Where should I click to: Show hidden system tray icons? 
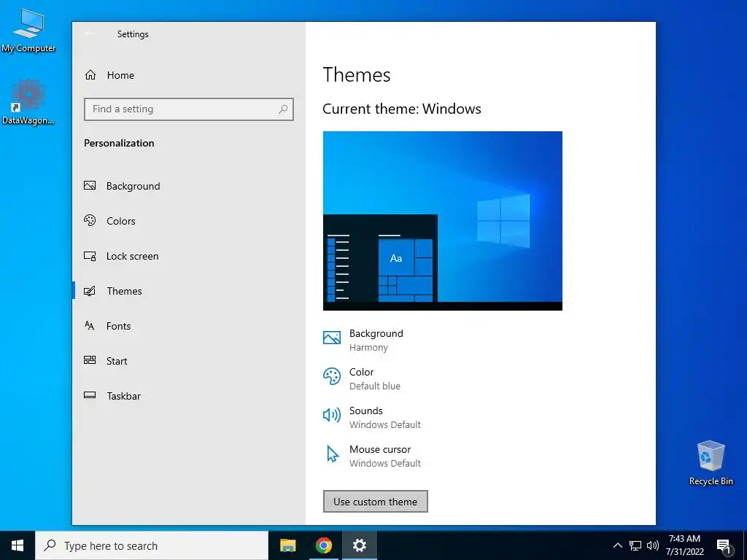click(x=617, y=545)
